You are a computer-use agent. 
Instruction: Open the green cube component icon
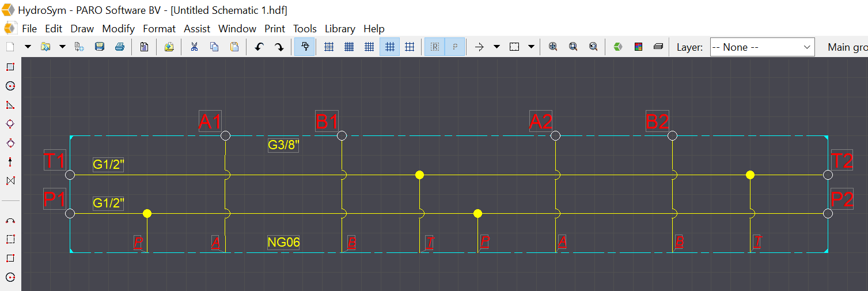click(x=618, y=47)
